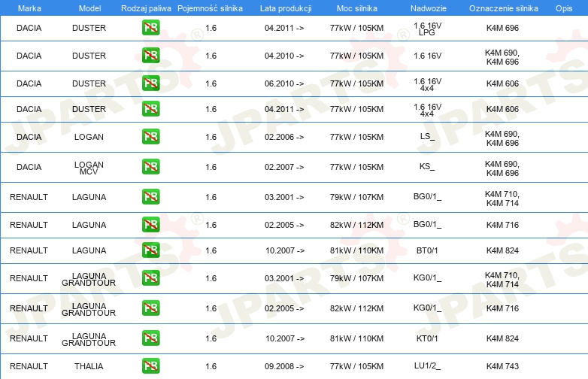Select the 'K4M 743' engine code cell

502,366
